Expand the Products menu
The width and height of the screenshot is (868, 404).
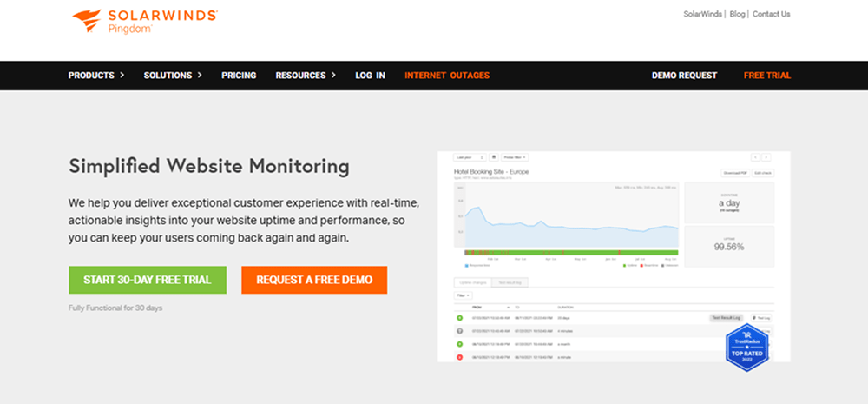96,76
